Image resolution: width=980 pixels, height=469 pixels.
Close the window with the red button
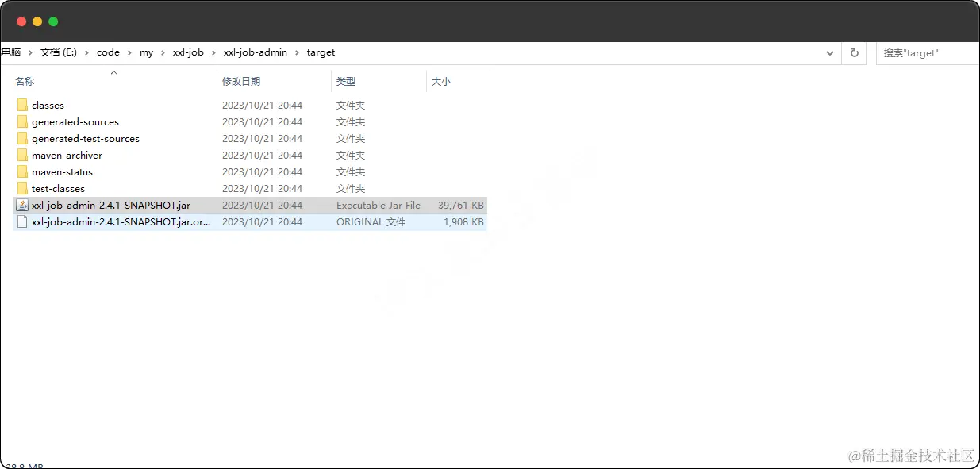tap(21, 21)
